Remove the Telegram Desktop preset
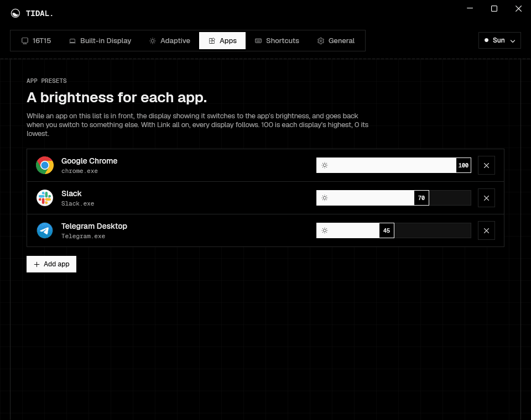 (486, 230)
